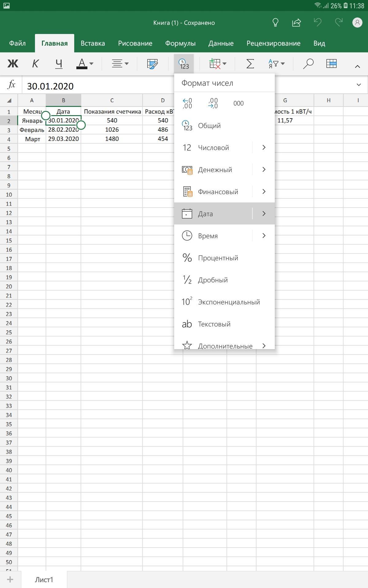Toggle bold formatting (Ж)
The image size is (368, 588).
point(13,64)
